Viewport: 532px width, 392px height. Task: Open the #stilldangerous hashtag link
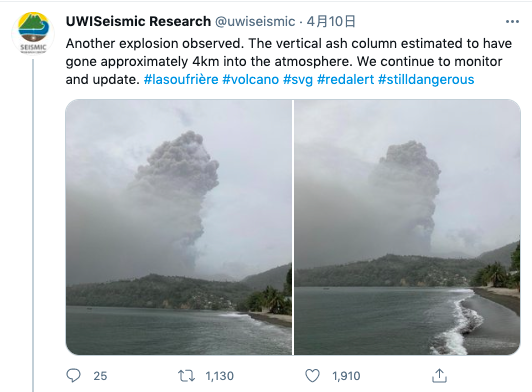(x=426, y=79)
